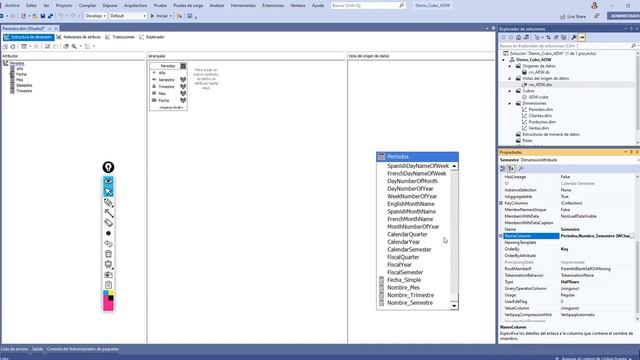Click the clipboard icon on the annotation toolbar

(x=108, y=285)
